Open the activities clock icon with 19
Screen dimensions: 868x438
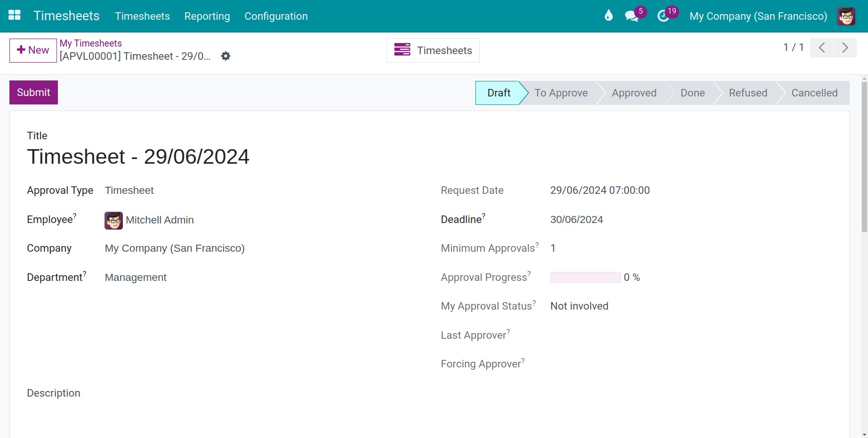tap(663, 16)
